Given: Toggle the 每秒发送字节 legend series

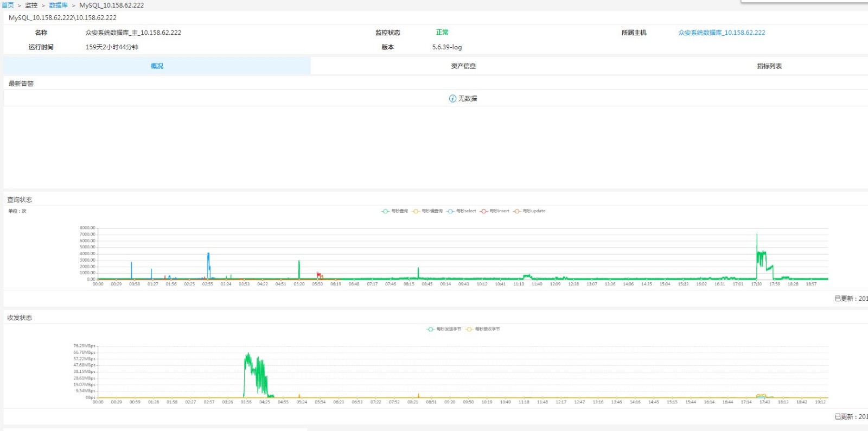Looking at the screenshot, I should (444, 329).
